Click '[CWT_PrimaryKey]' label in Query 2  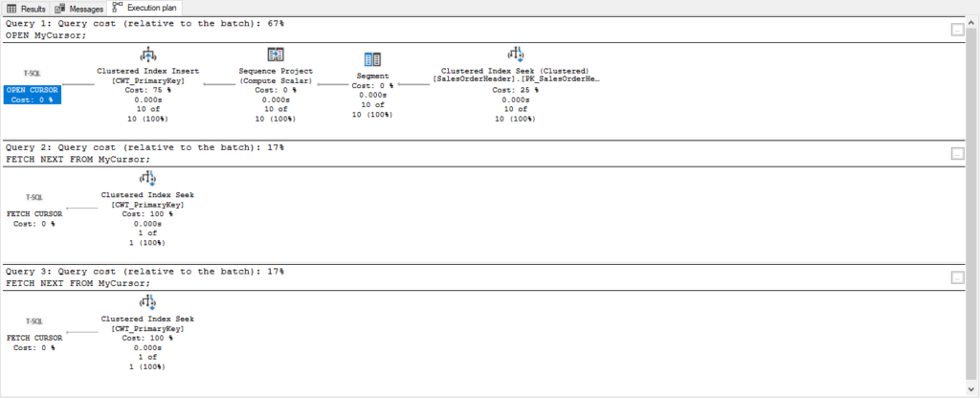(x=147, y=205)
